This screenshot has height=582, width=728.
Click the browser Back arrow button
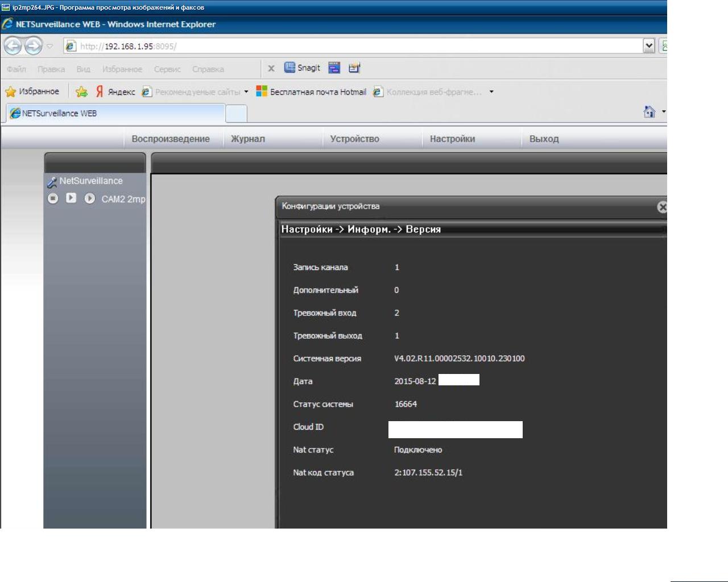13,45
